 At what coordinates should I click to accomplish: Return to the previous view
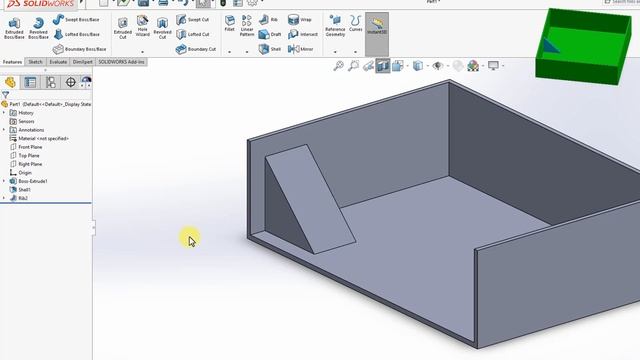tap(368, 66)
